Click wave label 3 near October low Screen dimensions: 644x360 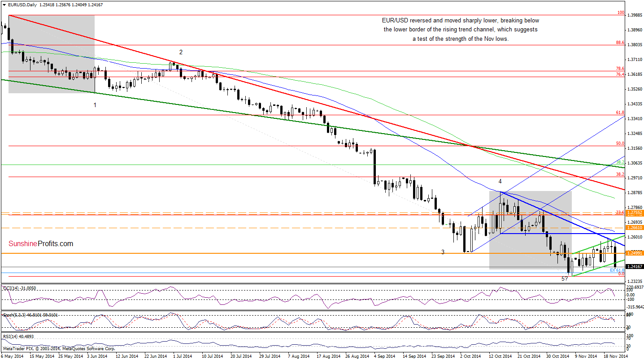point(443,252)
